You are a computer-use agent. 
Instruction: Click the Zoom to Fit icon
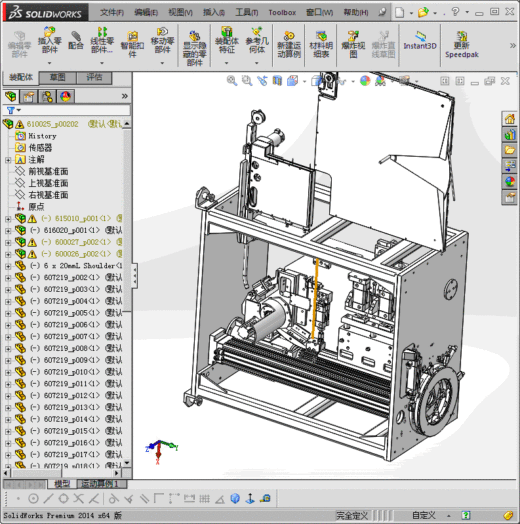(232, 81)
